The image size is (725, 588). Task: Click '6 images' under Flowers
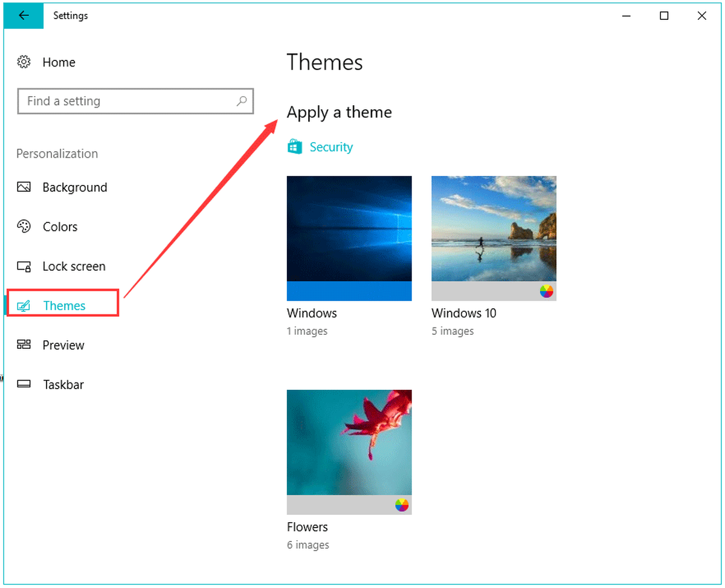[308, 545]
